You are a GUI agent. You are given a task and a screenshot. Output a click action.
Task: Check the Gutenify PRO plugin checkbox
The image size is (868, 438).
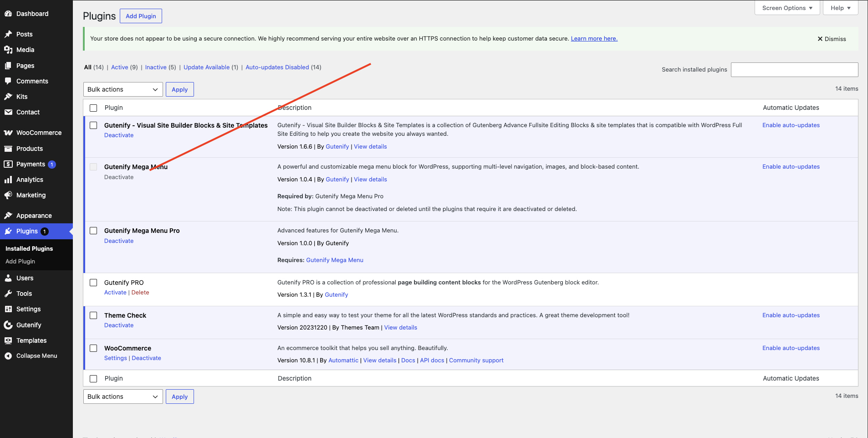coord(93,283)
